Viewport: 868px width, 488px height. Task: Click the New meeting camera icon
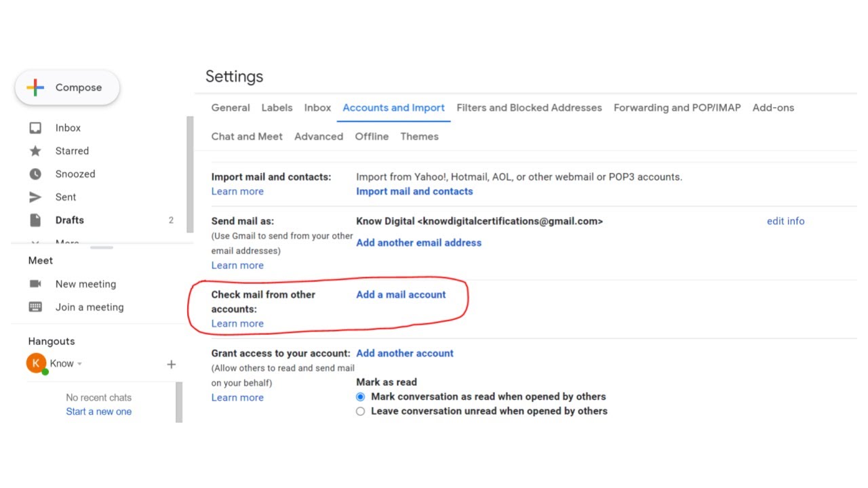click(x=35, y=284)
